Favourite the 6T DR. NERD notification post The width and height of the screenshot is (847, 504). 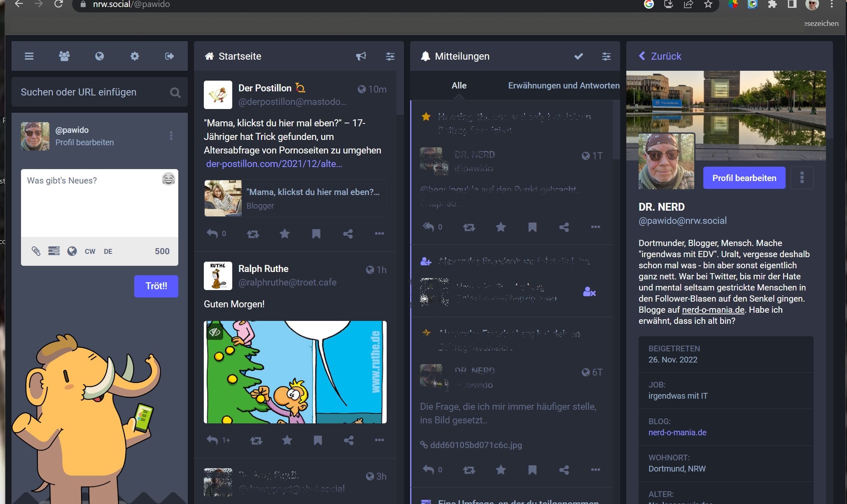(501, 469)
